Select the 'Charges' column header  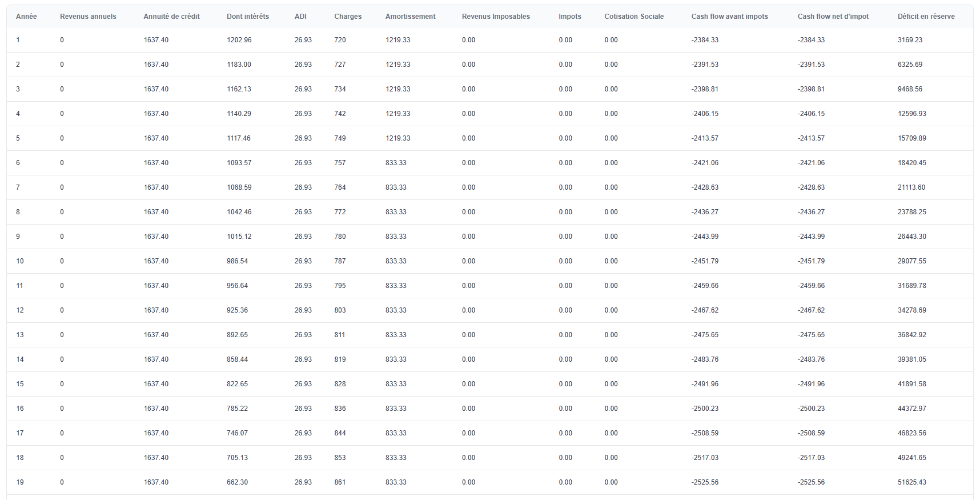[348, 17]
